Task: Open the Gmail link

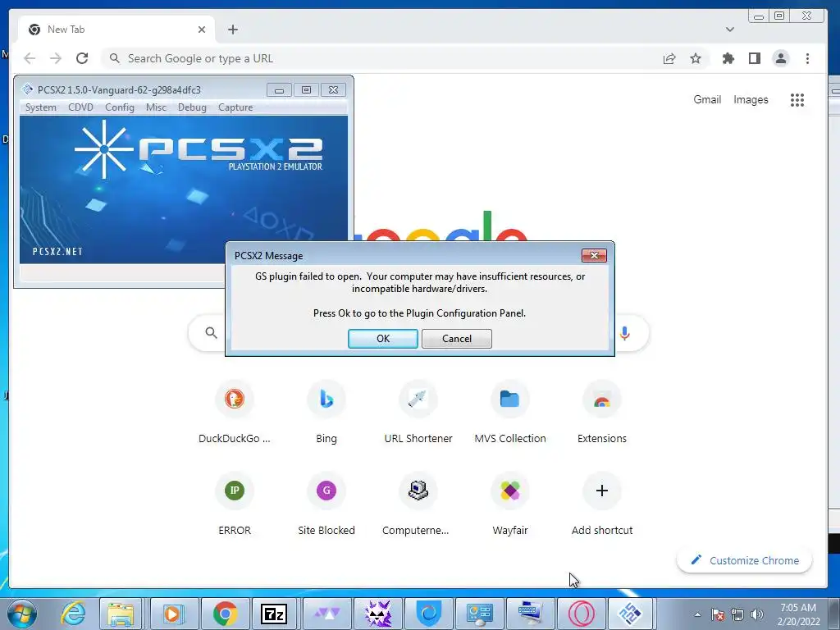Action: coord(707,99)
